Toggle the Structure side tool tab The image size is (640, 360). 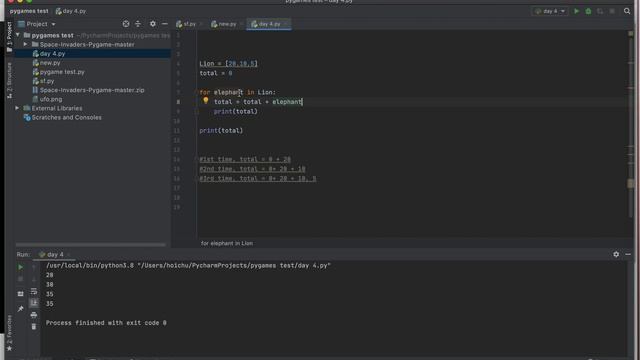(x=9, y=80)
